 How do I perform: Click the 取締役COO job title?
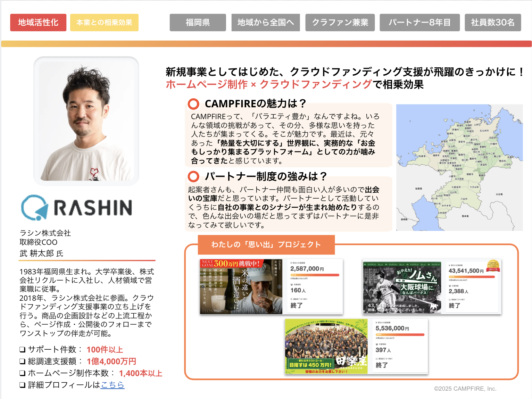pyautogui.click(x=39, y=242)
